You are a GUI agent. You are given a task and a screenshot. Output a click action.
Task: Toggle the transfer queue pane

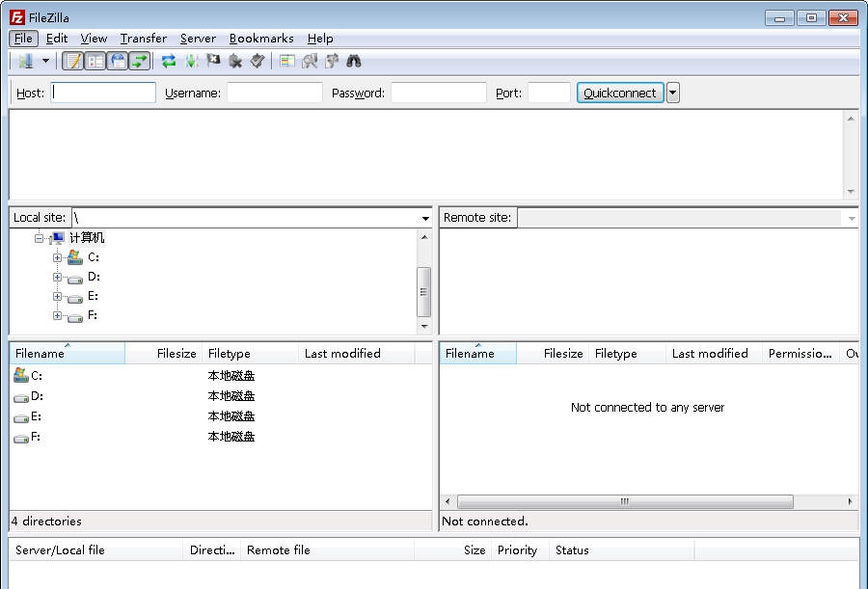pos(138,60)
